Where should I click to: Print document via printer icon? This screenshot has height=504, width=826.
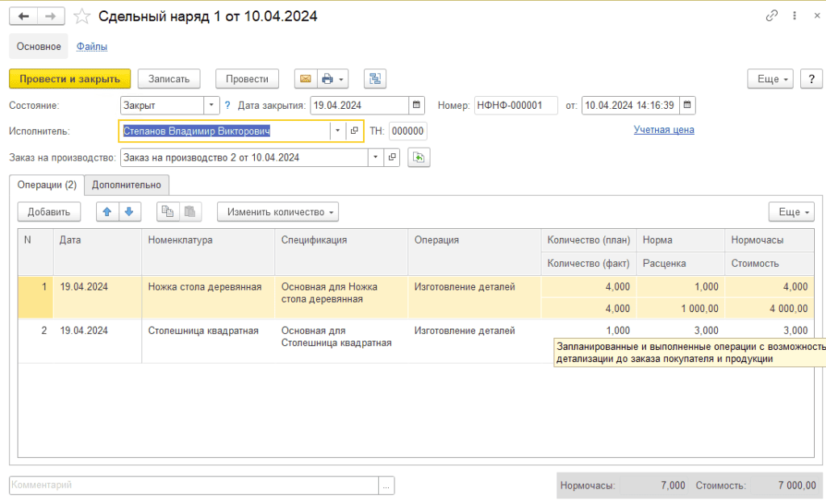(x=327, y=79)
